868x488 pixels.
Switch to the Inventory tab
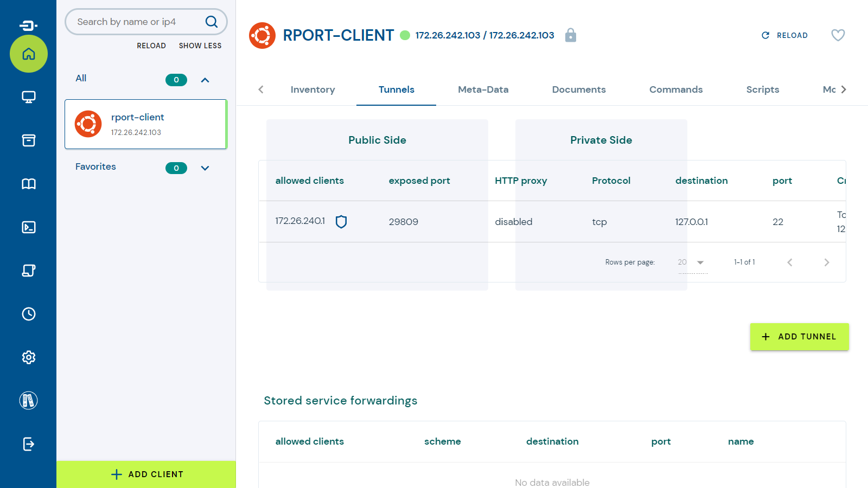(312, 89)
